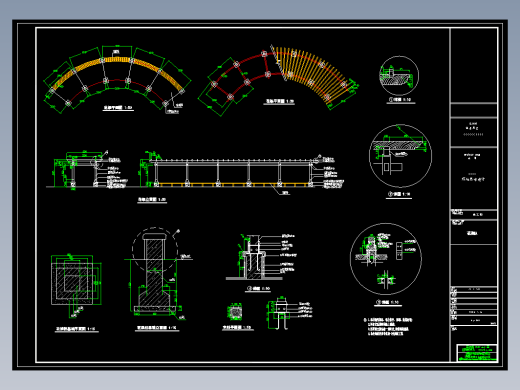The height and width of the screenshot is (390, 520).
Task: Click the caption under the smallest circular detail
Action: click(400, 100)
